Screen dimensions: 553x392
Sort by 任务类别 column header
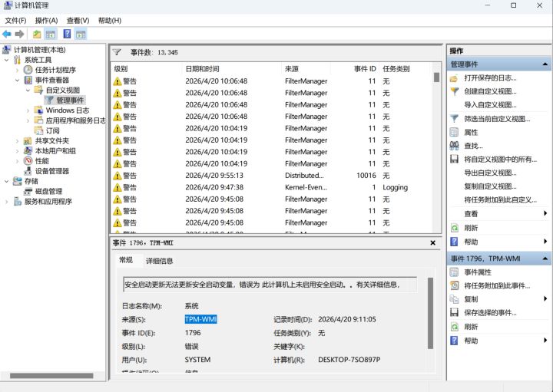point(406,69)
